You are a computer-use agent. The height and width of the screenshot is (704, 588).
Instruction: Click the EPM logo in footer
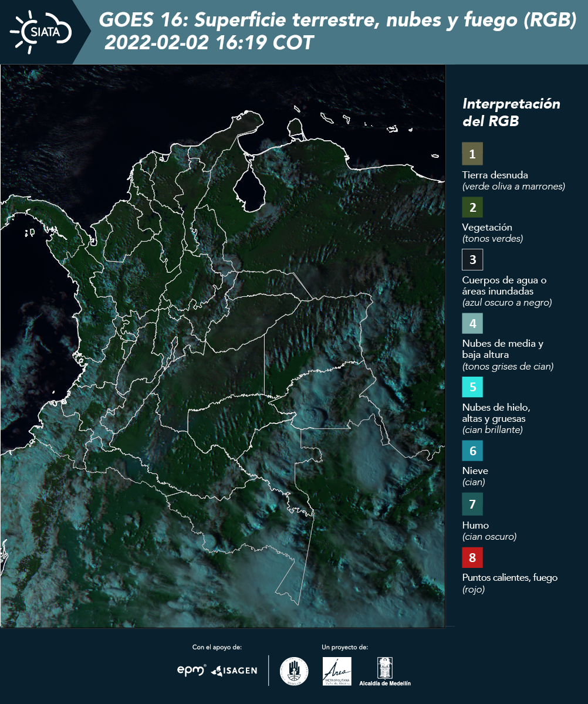[x=192, y=670]
